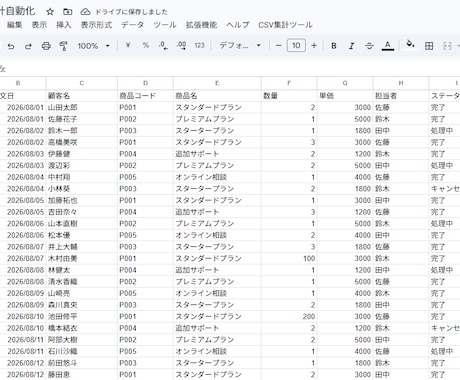
Task: Open the ヘルプ menu
Action: 238,25
